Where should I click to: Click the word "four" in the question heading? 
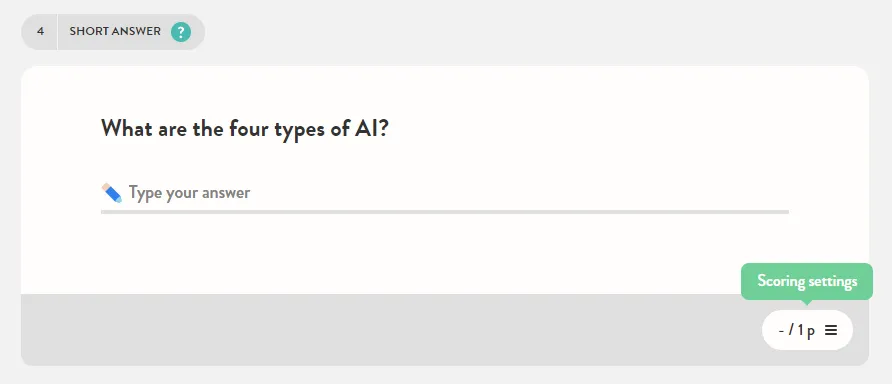(249, 129)
